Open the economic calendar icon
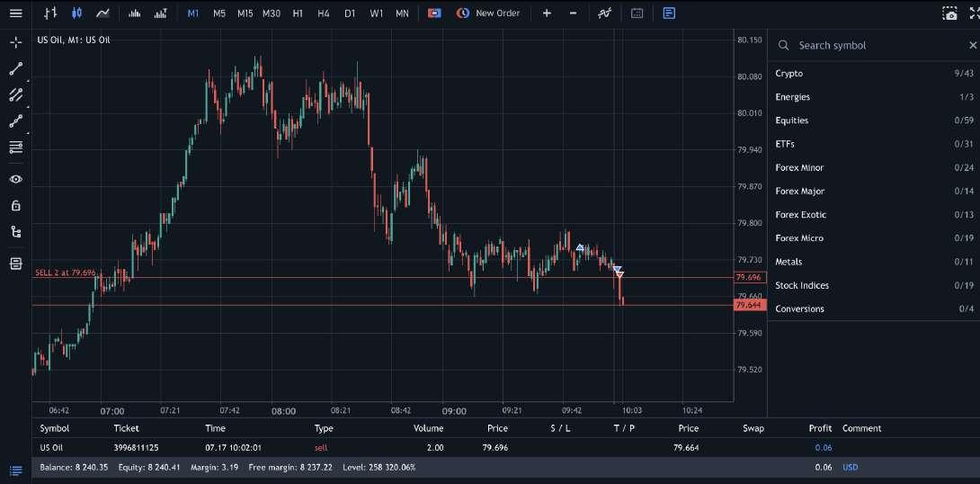 pos(637,13)
